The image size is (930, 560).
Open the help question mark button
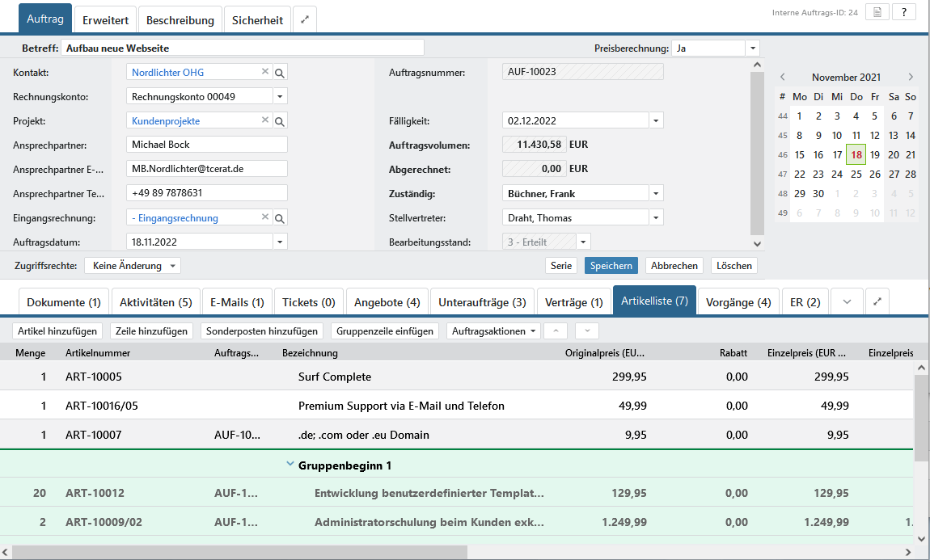coord(903,12)
